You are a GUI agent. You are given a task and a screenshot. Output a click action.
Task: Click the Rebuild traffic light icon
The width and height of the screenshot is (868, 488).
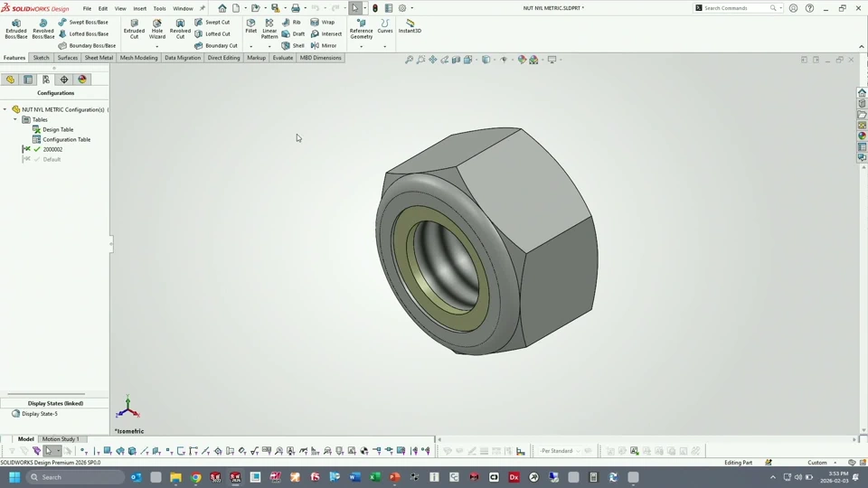click(375, 8)
